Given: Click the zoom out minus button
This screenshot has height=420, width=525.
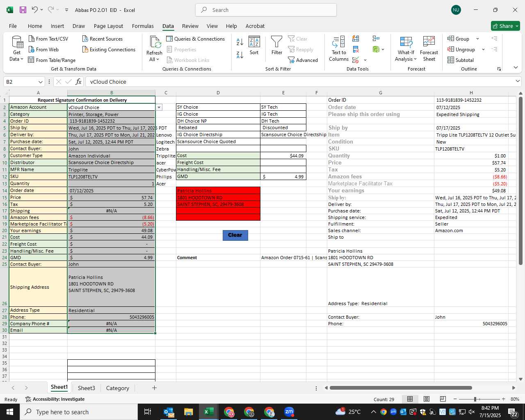Looking at the screenshot, I should tap(455, 399).
